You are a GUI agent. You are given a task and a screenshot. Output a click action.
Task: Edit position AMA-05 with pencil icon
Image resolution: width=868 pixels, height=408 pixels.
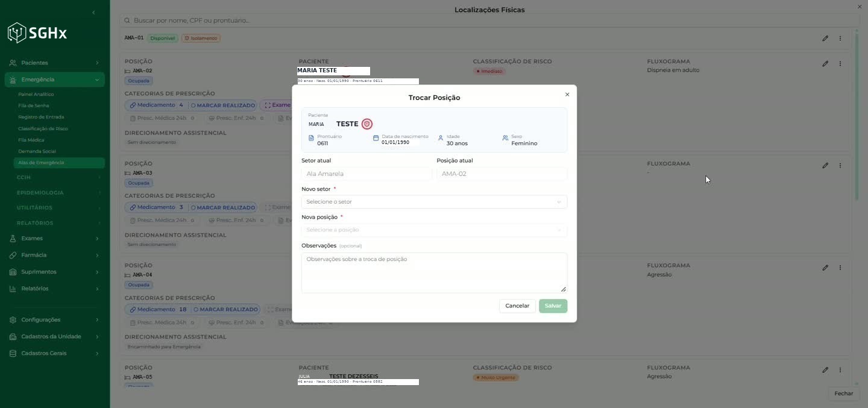pos(825,370)
